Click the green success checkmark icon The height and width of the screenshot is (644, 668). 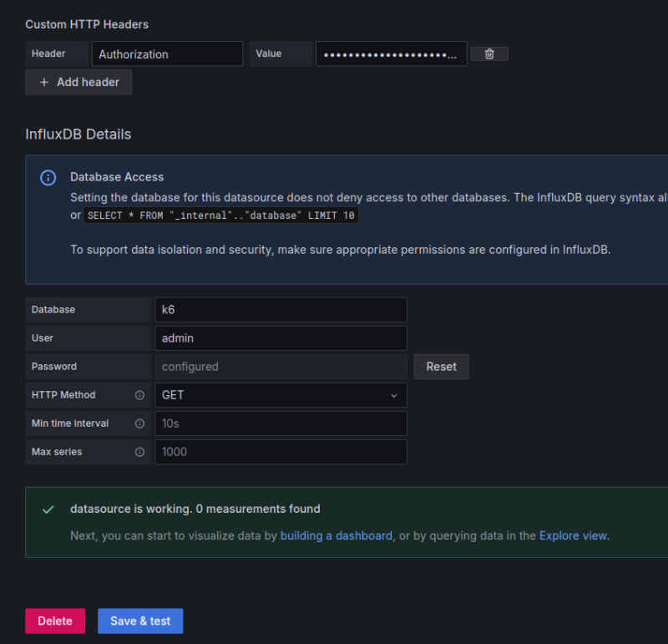(48, 510)
